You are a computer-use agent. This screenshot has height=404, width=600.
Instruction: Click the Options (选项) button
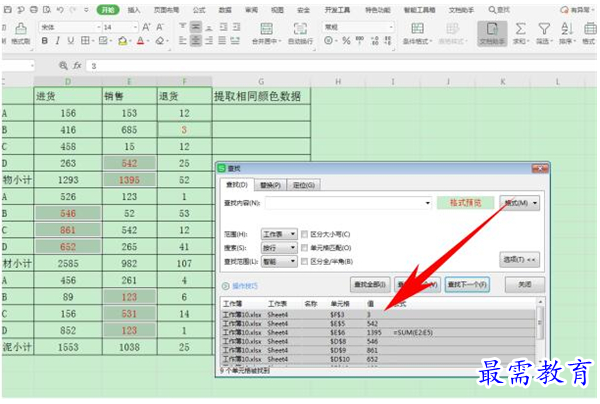(519, 259)
